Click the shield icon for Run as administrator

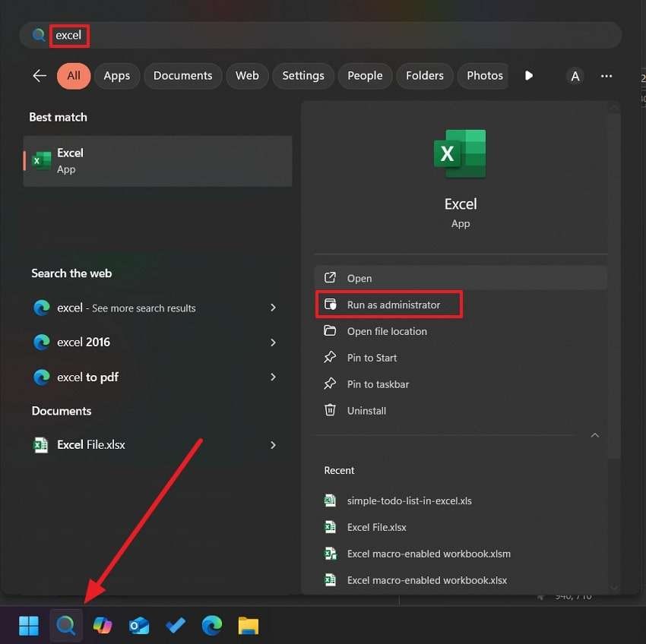tap(331, 305)
